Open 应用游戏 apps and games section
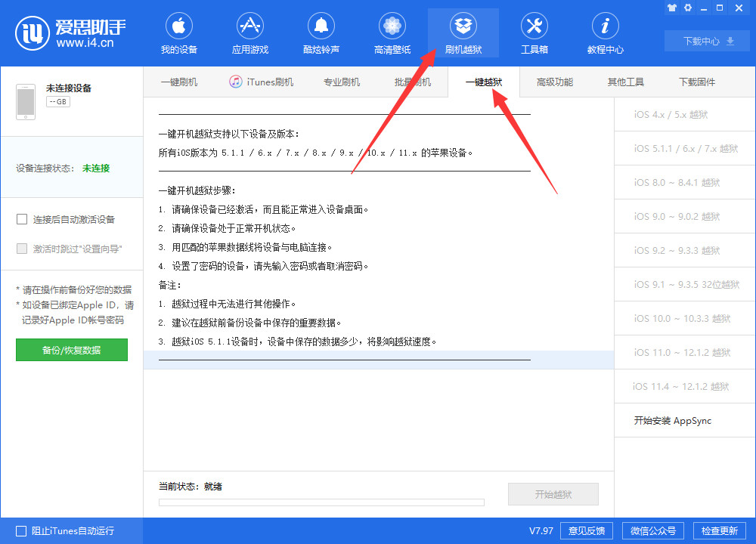756x544 pixels. (x=249, y=34)
